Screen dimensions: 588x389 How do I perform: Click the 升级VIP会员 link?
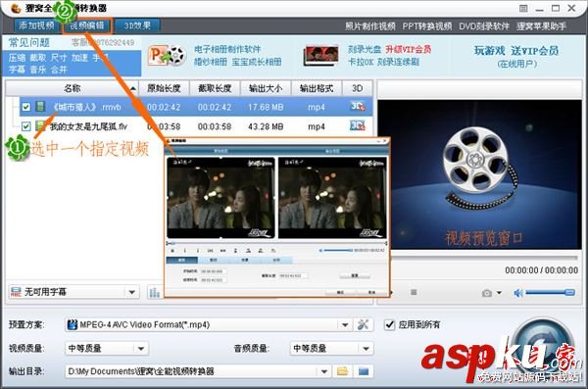(x=409, y=49)
